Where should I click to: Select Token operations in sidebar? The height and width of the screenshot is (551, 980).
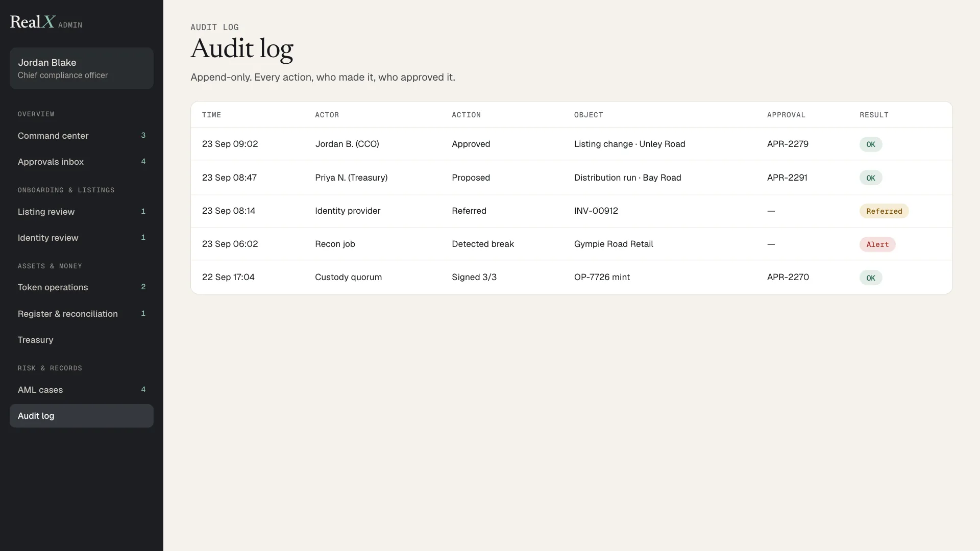pyautogui.click(x=82, y=287)
